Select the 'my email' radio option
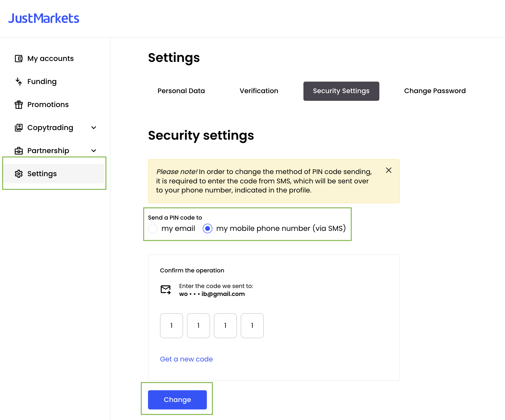505x420 pixels. click(153, 228)
